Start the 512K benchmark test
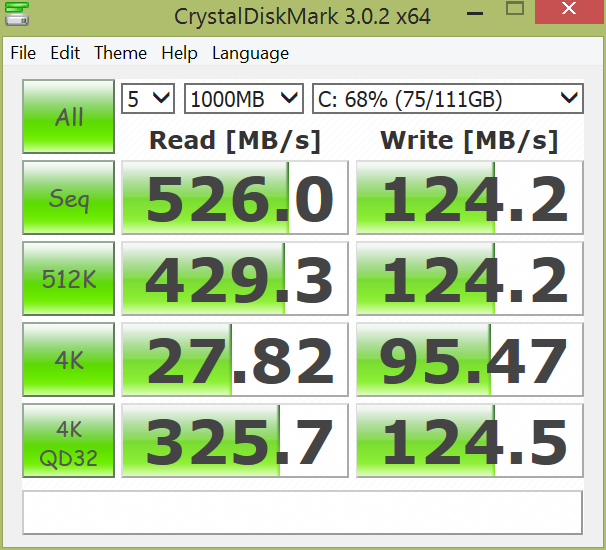Image resolution: width=606 pixels, height=550 pixels. pyautogui.click(x=68, y=278)
